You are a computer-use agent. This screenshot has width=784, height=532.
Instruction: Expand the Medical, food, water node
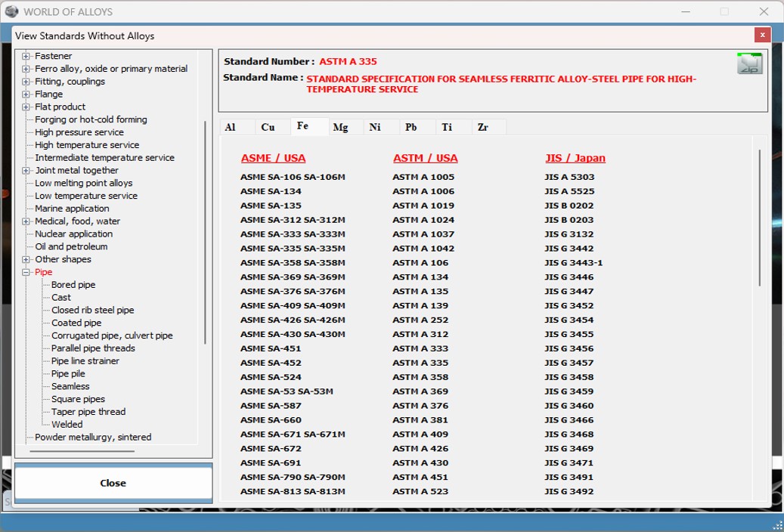tap(26, 221)
